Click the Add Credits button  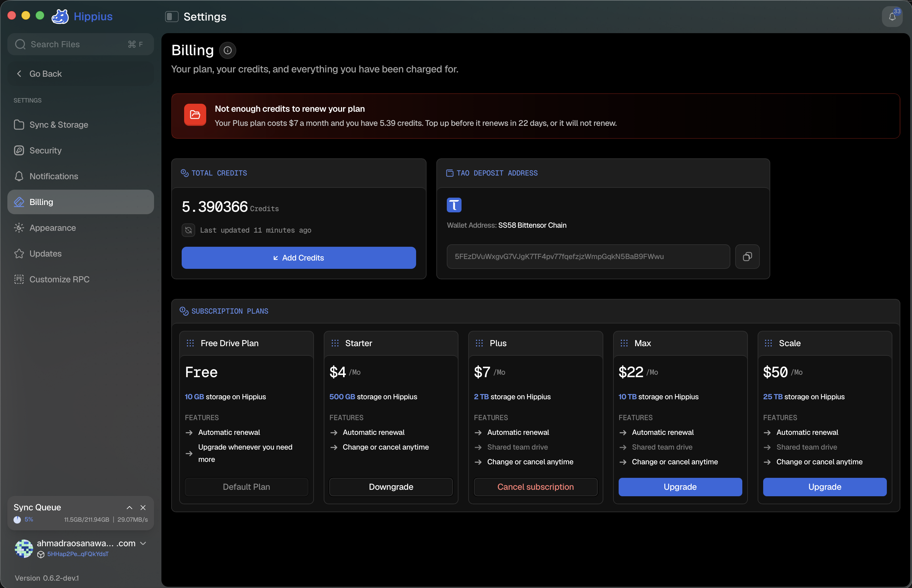point(299,258)
